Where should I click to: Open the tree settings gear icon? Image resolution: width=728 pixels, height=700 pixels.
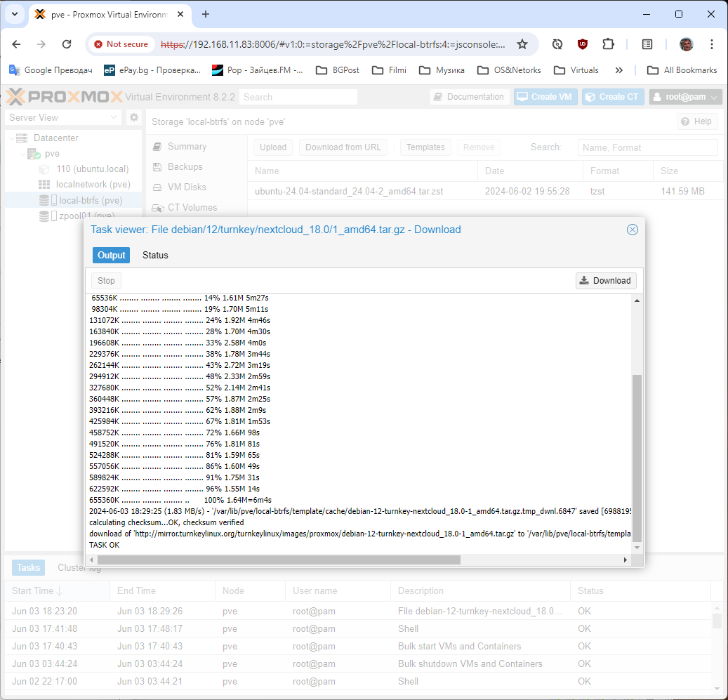(x=133, y=117)
